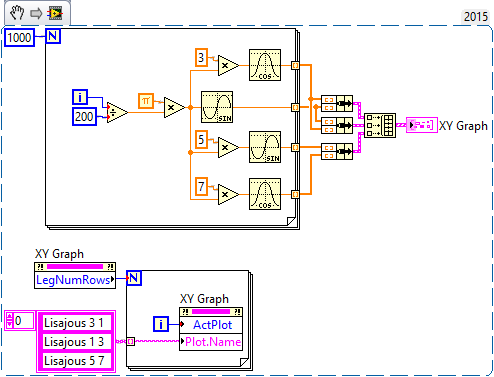Select the divide function node

[117, 113]
